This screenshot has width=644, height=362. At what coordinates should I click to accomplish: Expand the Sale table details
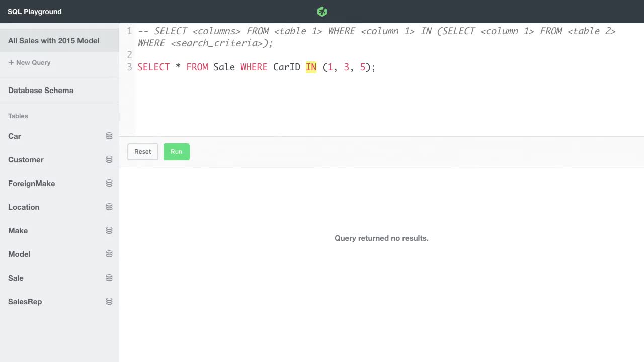16,278
